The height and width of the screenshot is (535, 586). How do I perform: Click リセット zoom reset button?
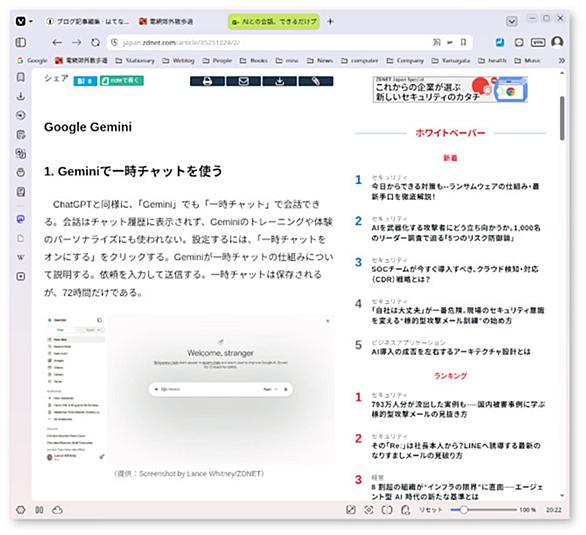(x=431, y=510)
